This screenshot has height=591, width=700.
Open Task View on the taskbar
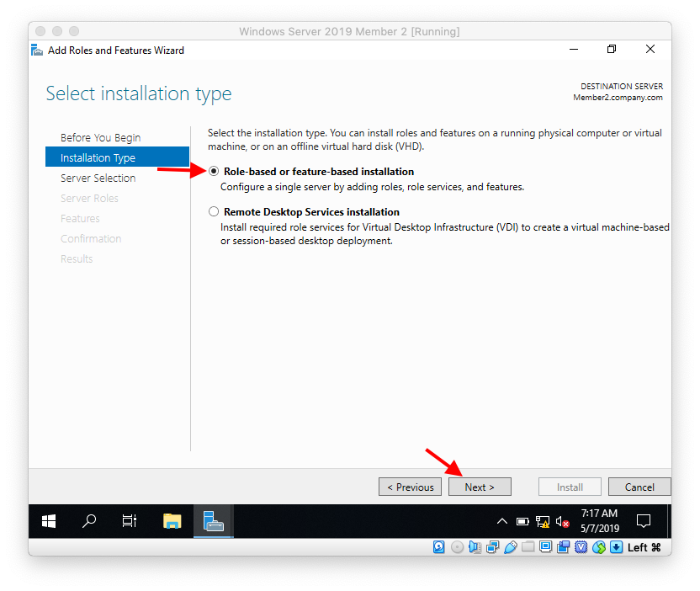click(129, 521)
